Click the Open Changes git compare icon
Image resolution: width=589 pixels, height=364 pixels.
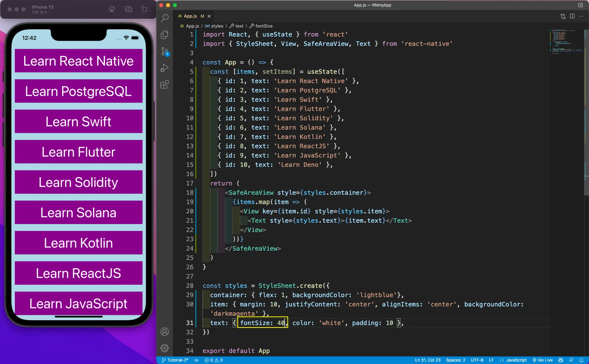tap(563, 16)
